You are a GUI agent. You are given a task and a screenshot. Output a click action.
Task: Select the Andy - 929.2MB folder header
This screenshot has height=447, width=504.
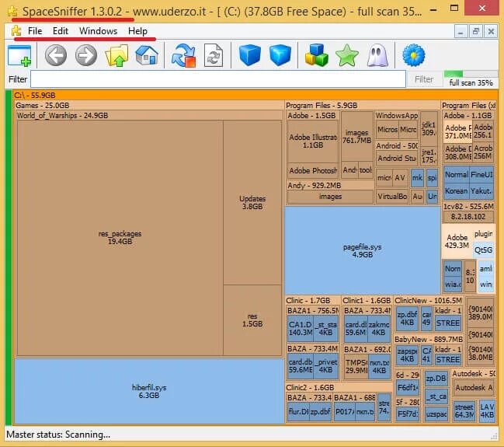[x=330, y=185]
